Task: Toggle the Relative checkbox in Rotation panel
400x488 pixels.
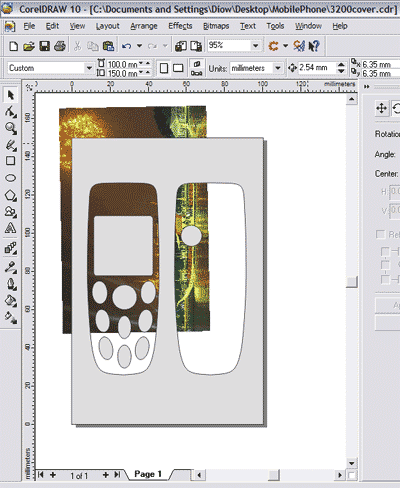Action: tap(380, 234)
